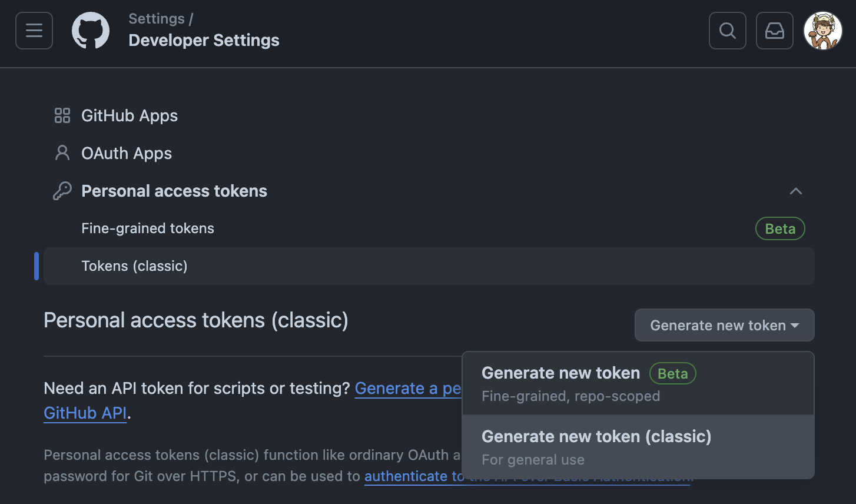Open the GitHub Apps settings page
The width and height of the screenshot is (856, 504).
click(130, 115)
